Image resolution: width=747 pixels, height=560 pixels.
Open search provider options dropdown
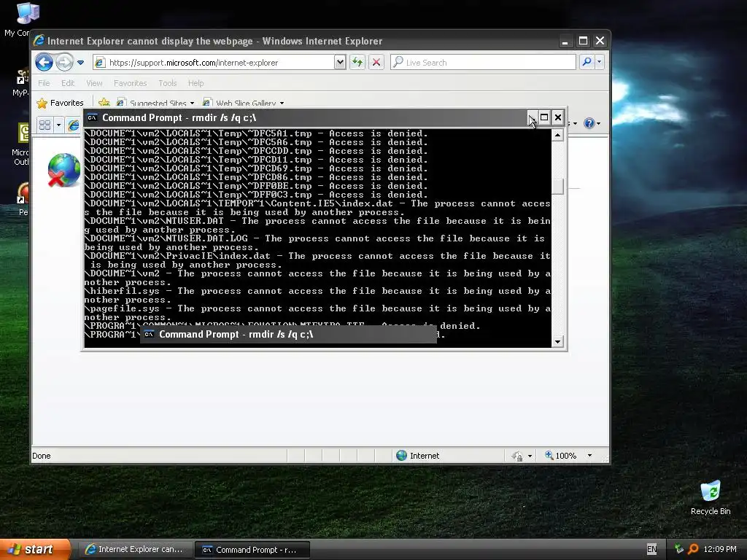click(x=600, y=62)
